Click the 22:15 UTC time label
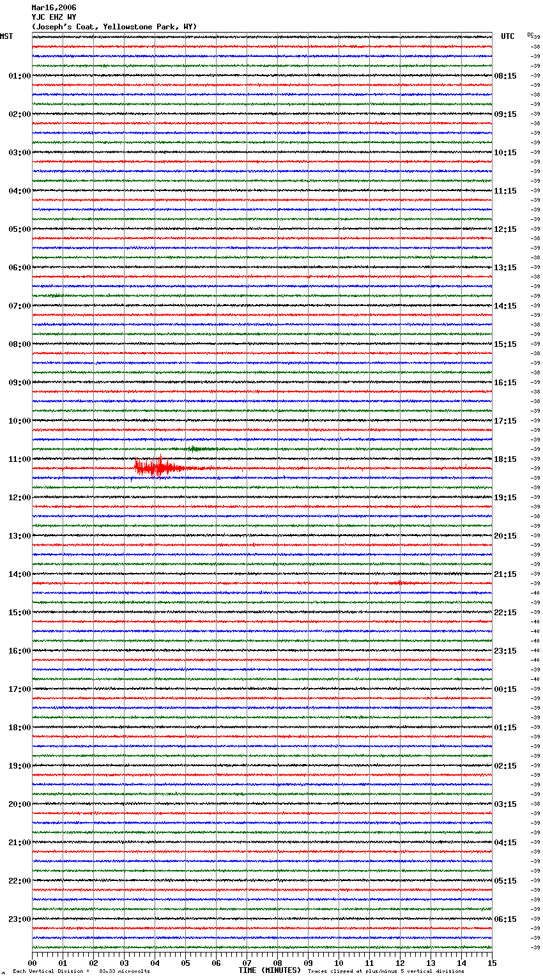Image resolution: width=543 pixels, height=980 pixels. click(505, 613)
